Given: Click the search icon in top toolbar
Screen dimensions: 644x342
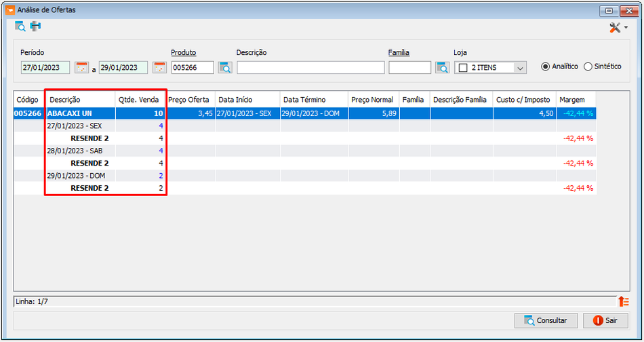Looking at the screenshot, I should pyautogui.click(x=20, y=26).
